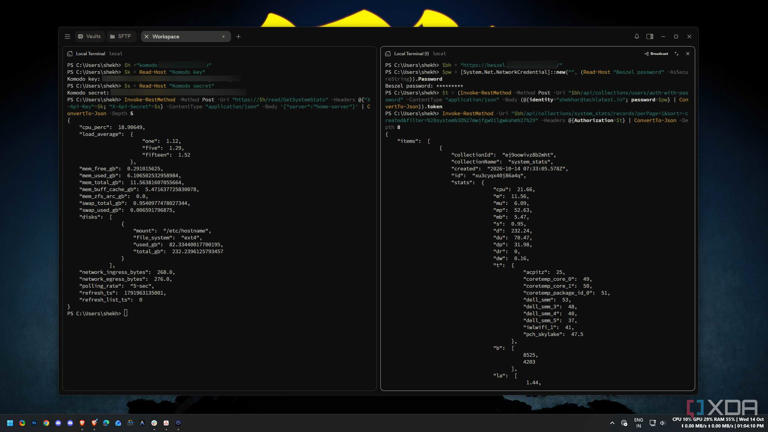Click the left Local Terminal pane icon
The height and width of the screenshot is (432, 768).
(x=70, y=54)
